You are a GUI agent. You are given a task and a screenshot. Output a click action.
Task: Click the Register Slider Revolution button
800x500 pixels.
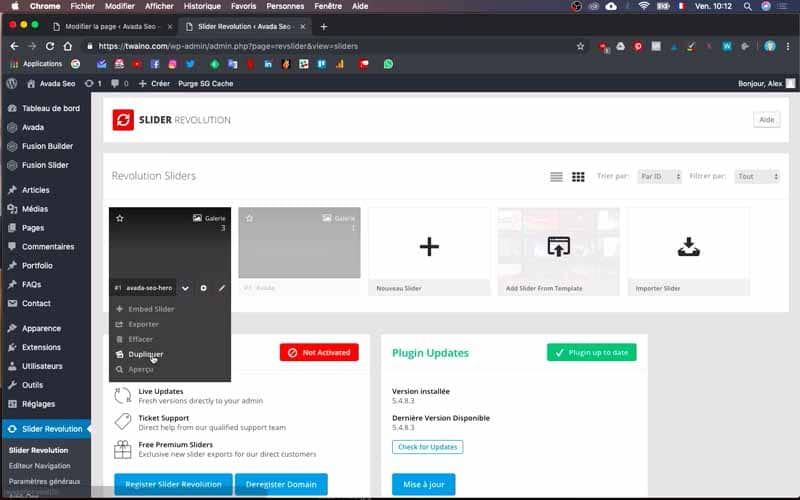click(173, 484)
